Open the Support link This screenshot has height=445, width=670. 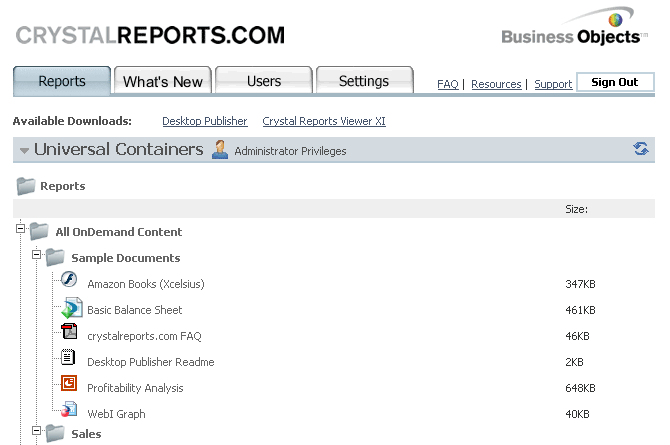[x=553, y=84]
